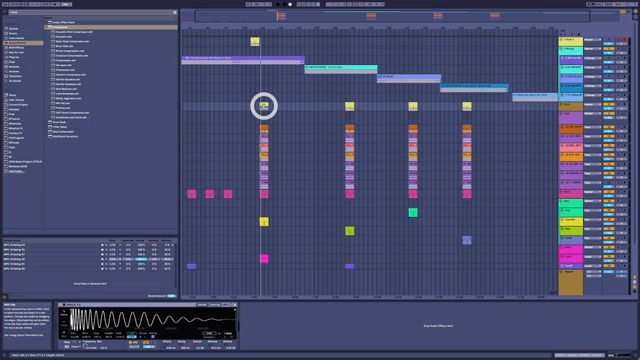Click the transport Stop button

point(284,4)
